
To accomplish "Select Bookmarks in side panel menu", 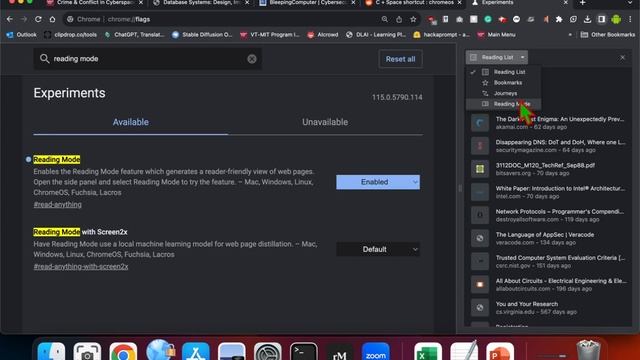I will point(504,82).
